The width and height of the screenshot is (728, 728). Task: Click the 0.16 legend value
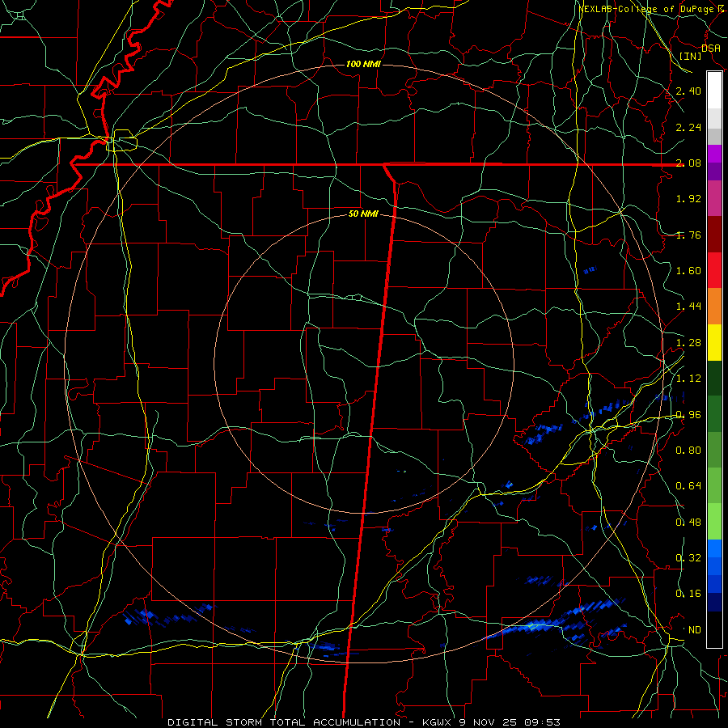[688, 594]
